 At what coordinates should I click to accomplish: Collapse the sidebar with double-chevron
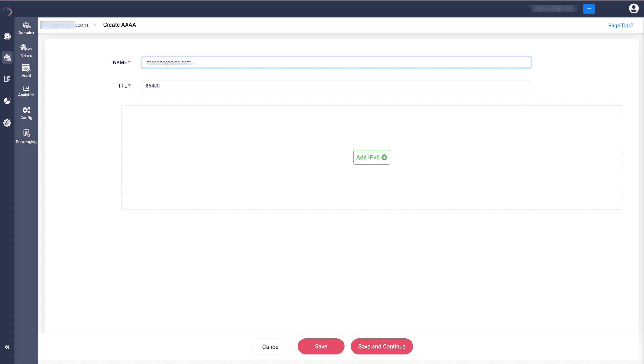[x=7, y=347]
